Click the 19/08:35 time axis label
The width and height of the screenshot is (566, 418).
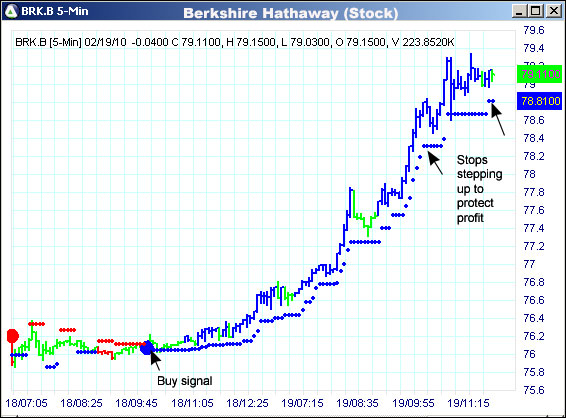[357, 403]
